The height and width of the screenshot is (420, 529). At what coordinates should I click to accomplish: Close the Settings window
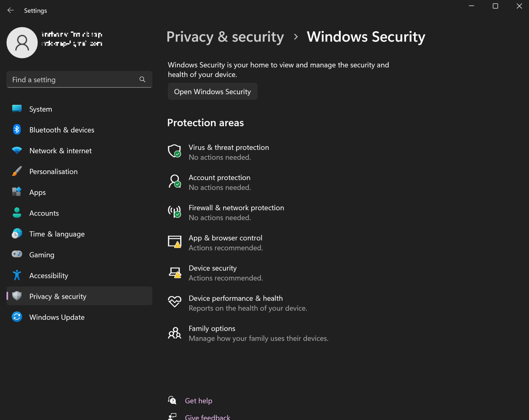(519, 6)
